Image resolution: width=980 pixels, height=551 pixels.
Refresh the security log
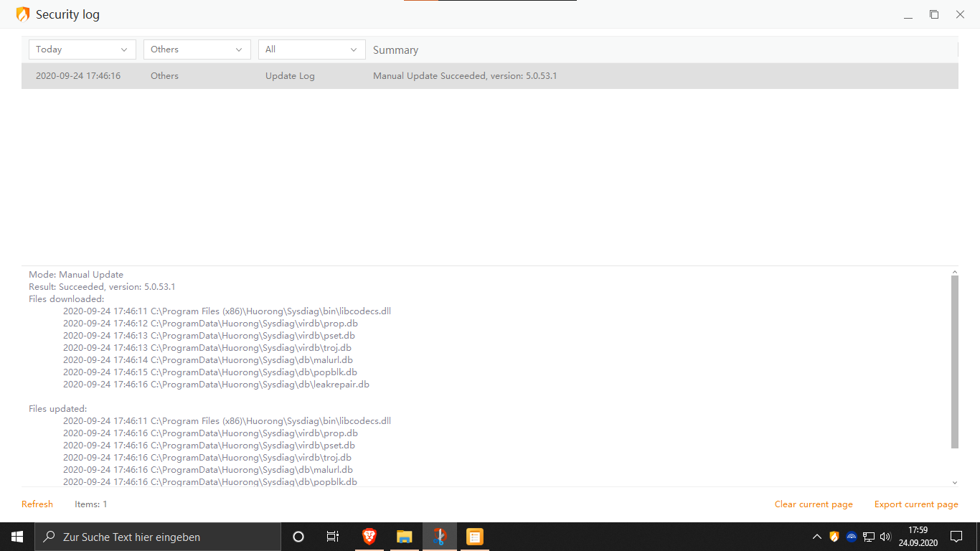37,504
